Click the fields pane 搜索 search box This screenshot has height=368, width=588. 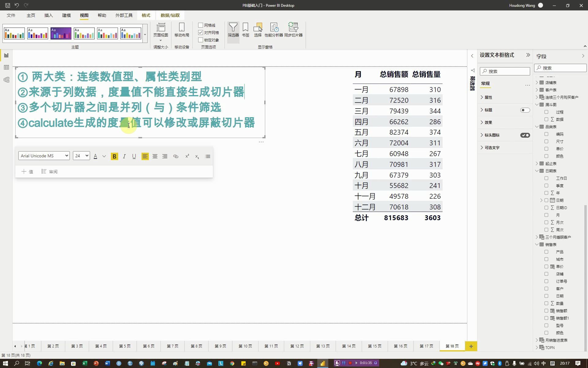tap(560, 68)
